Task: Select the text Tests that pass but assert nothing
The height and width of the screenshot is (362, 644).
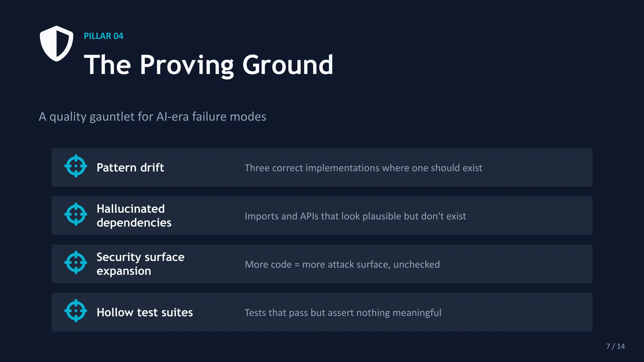Action: [343, 313]
